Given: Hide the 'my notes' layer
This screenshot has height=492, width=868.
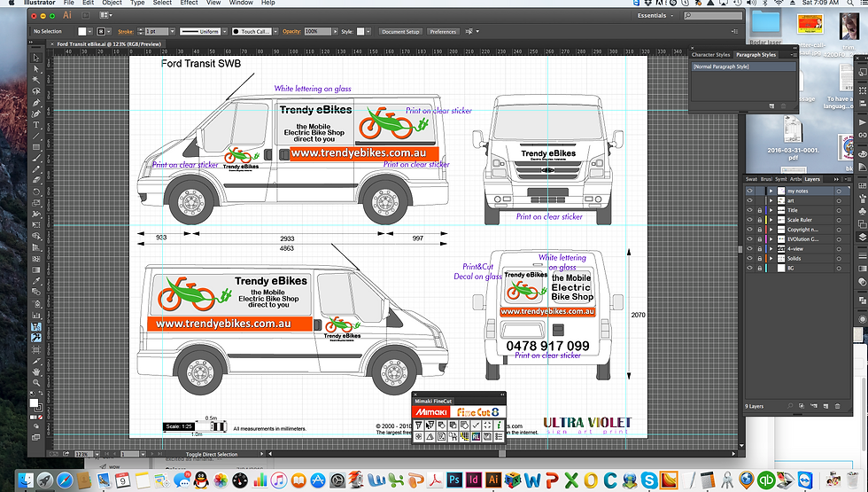Looking at the screenshot, I should (749, 191).
